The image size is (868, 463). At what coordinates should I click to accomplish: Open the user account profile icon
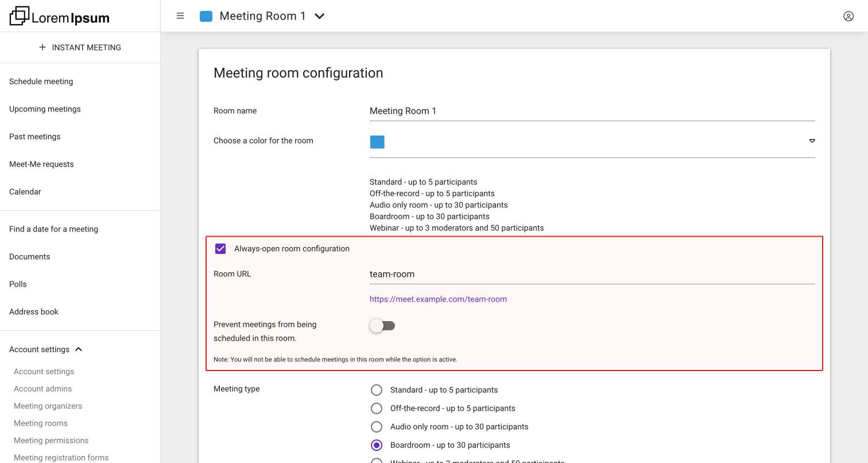coord(848,16)
